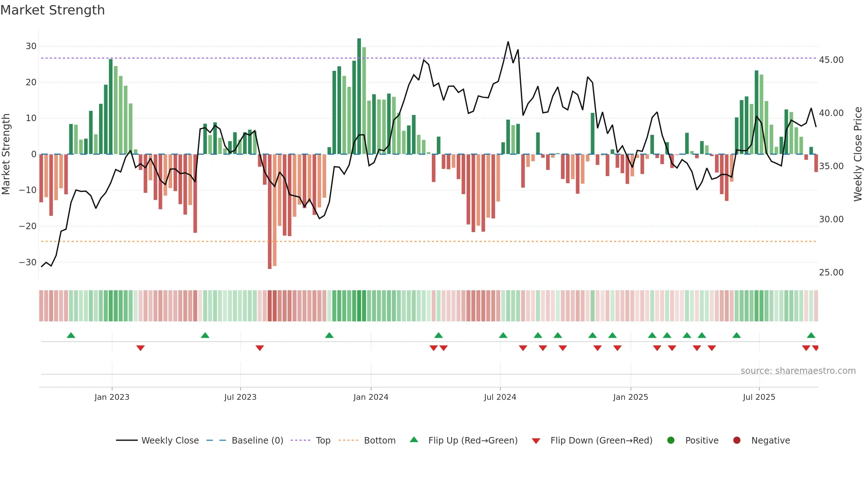Screen dimensions: 868x488
Task: Click the Jul 2023 axis label
Action: 241,397
